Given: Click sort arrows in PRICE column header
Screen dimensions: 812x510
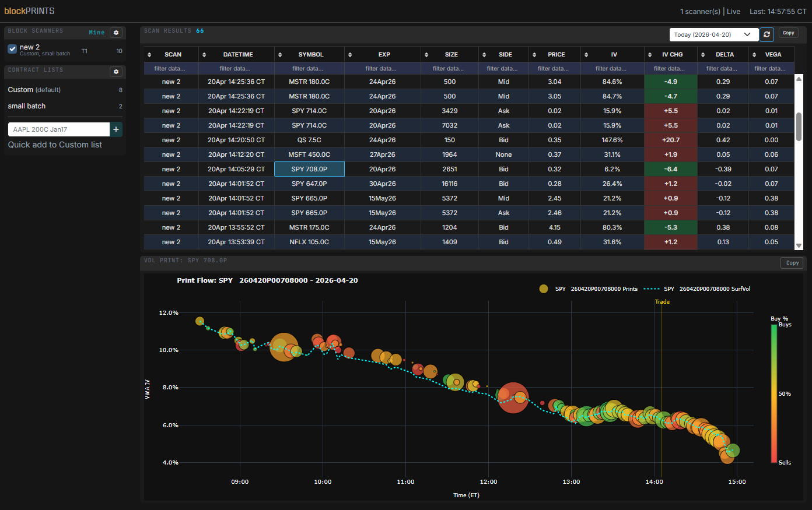Looking at the screenshot, I should point(534,55).
